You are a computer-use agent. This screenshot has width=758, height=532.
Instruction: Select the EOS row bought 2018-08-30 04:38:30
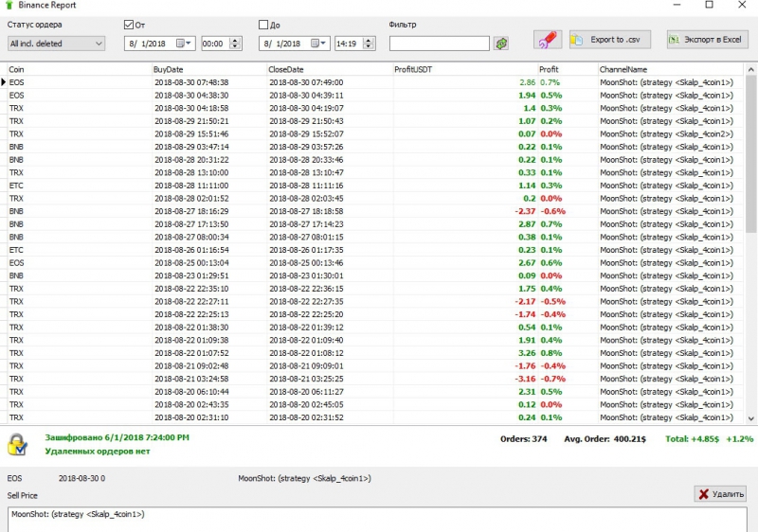click(375, 96)
